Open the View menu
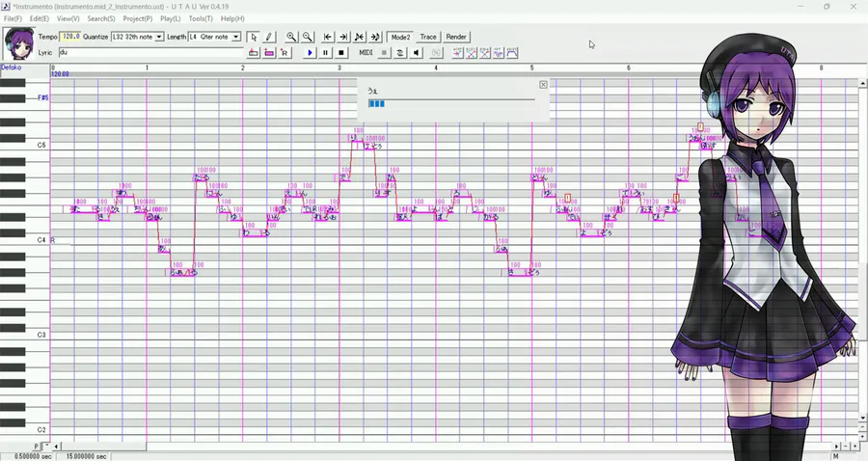Viewport: 868px width, 461px height. pyautogui.click(x=68, y=19)
